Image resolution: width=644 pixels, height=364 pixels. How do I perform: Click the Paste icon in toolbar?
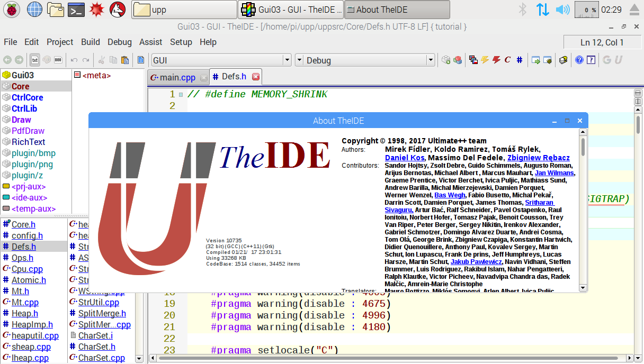coord(125,60)
